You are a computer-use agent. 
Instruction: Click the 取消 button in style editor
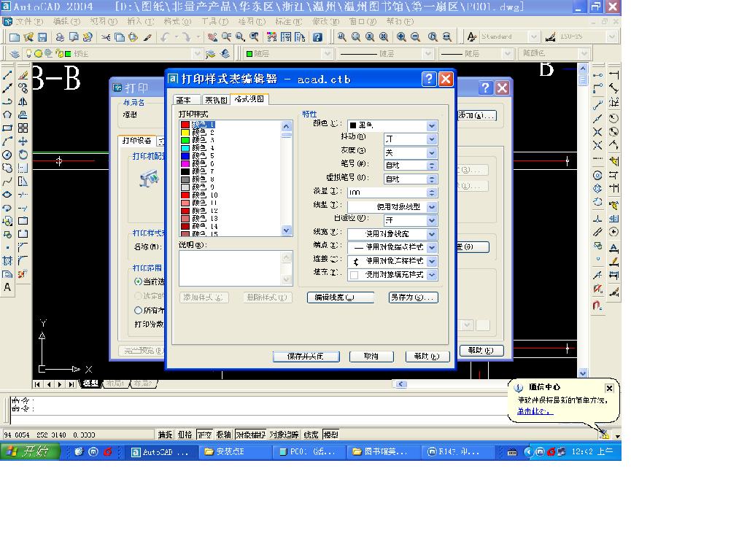[371, 356]
